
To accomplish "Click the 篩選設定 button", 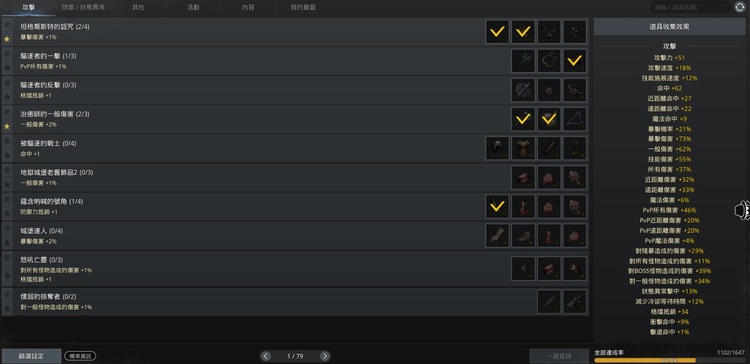I will (31, 356).
